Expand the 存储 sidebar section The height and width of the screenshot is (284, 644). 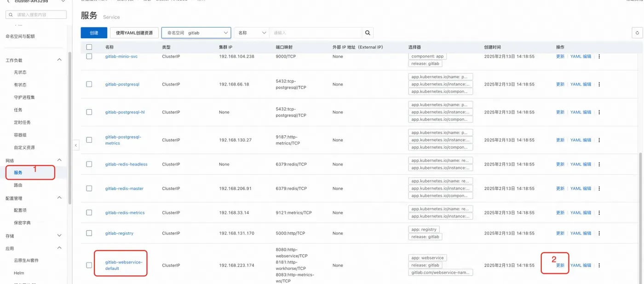click(x=59, y=236)
